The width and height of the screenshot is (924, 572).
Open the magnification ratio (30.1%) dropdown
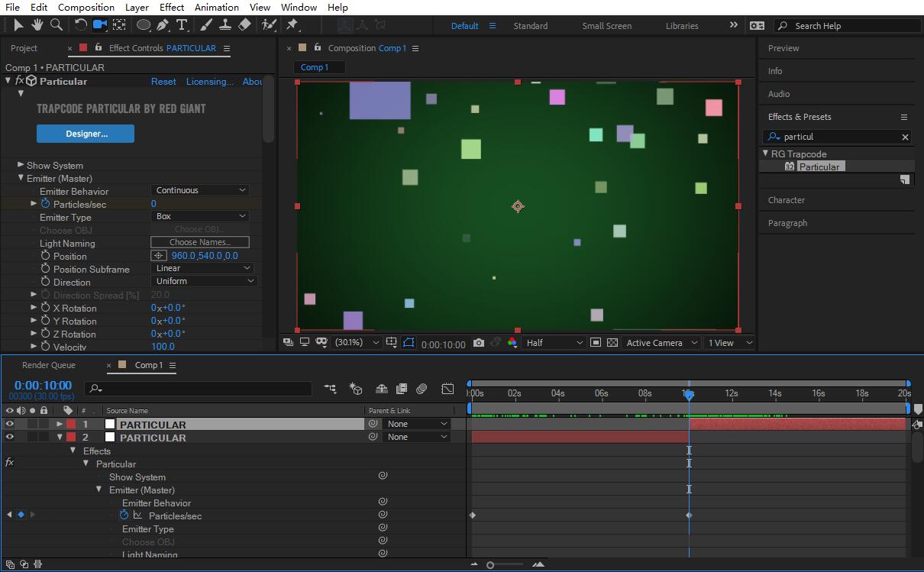click(357, 343)
